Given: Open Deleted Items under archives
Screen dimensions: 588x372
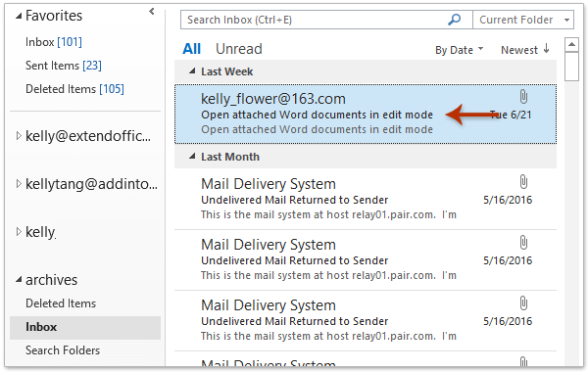Looking at the screenshot, I should tap(61, 303).
